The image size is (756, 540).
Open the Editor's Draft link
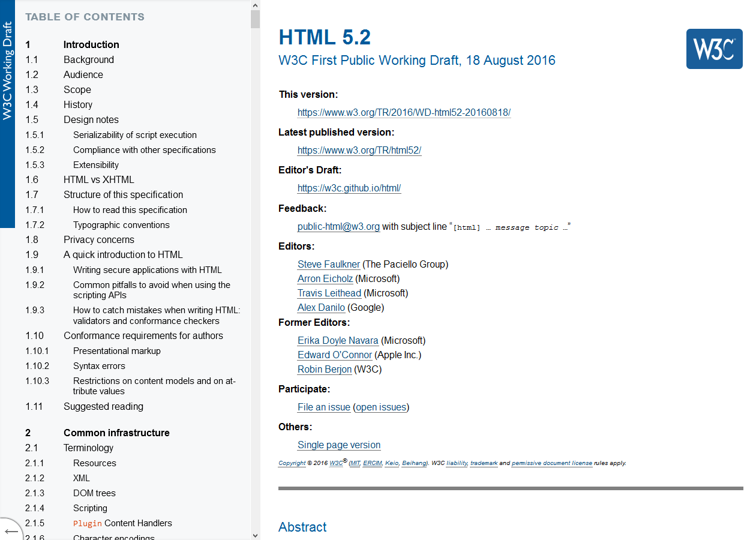(349, 188)
